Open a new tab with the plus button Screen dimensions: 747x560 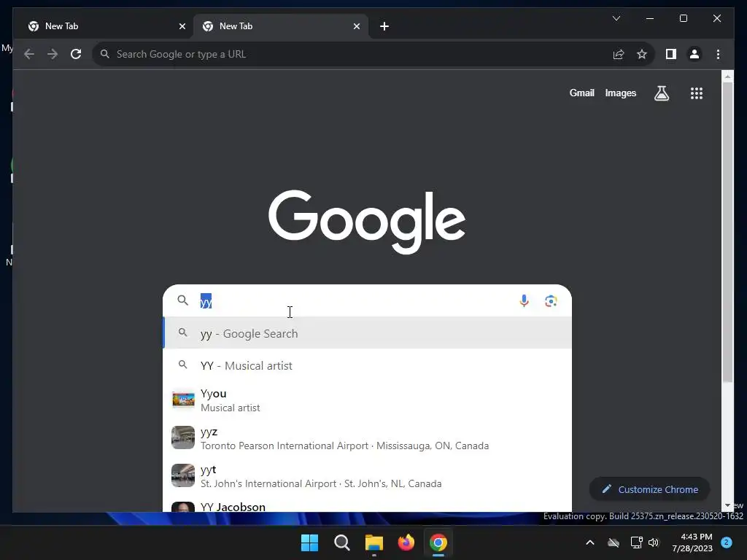click(x=384, y=27)
